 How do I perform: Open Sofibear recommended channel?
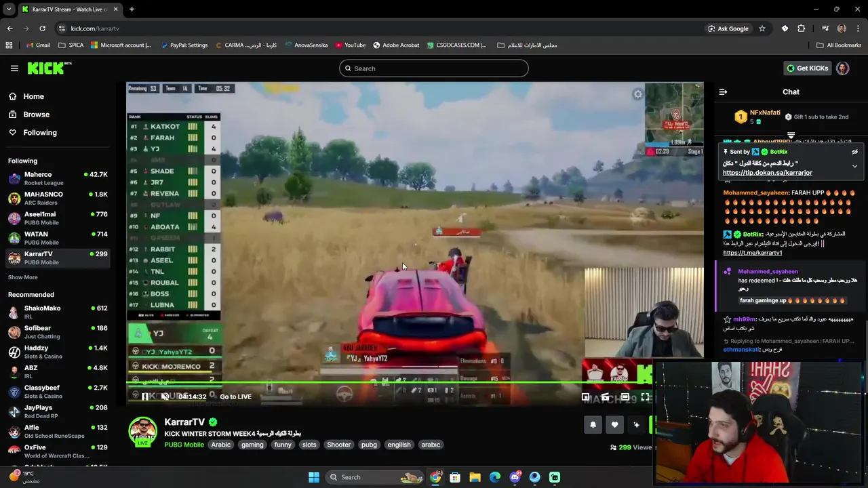pyautogui.click(x=58, y=332)
